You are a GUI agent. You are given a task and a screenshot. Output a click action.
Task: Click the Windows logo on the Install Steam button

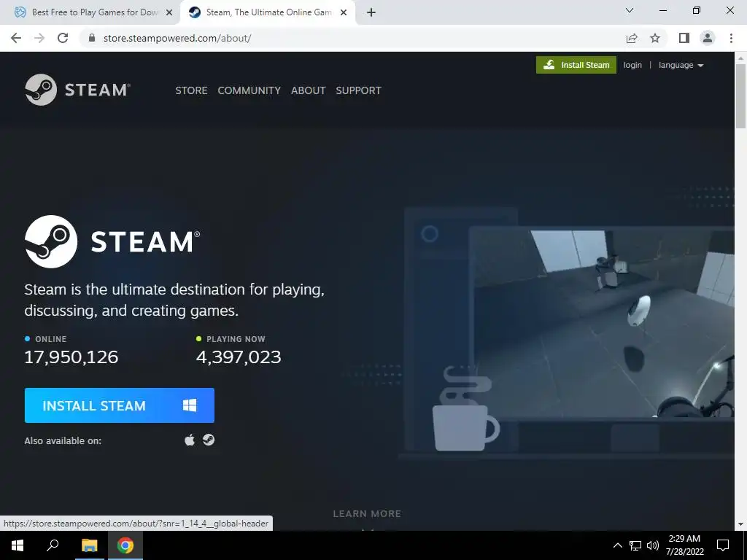coord(190,405)
